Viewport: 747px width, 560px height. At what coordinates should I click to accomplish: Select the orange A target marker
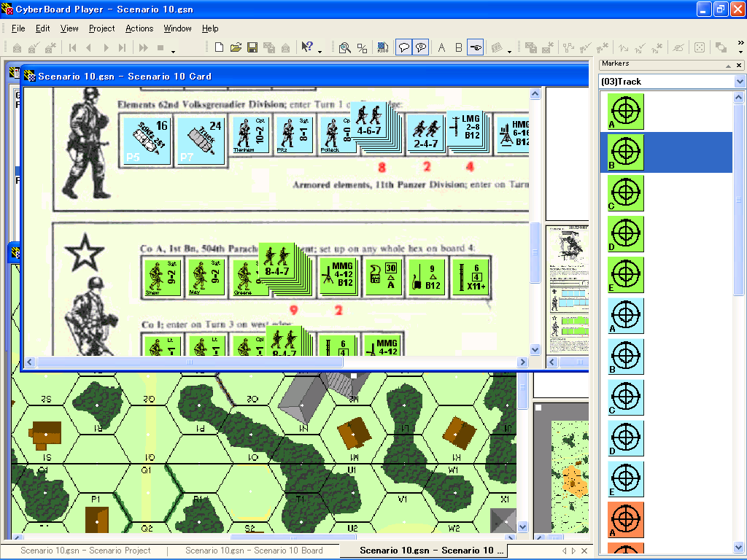pos(625,520)
